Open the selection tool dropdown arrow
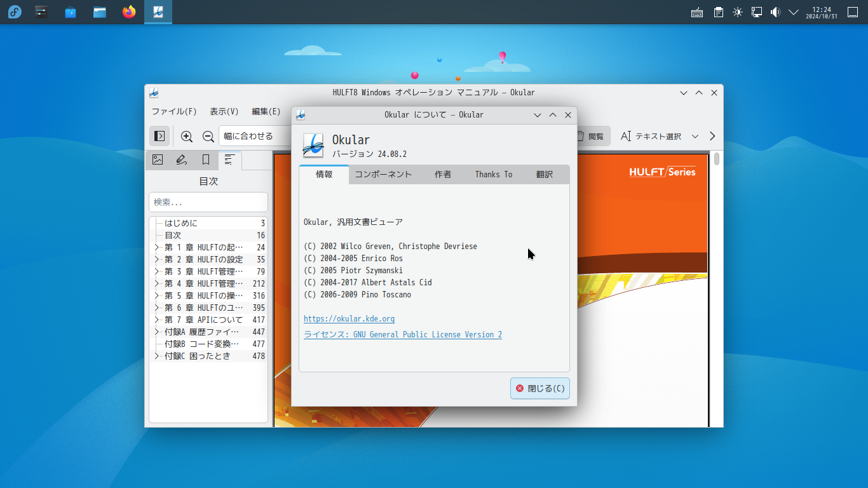The image size is (868, 488). [x=695, y=136]
